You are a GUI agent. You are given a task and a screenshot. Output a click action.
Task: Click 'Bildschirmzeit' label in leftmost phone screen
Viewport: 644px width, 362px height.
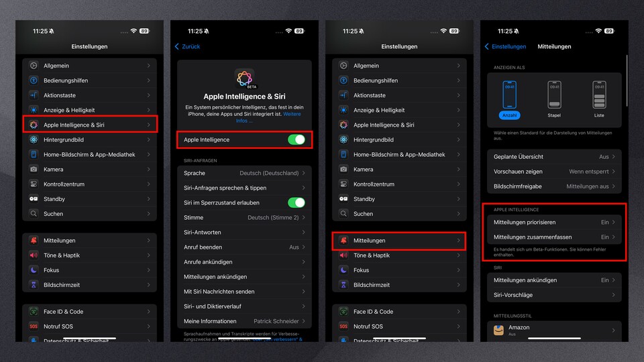(x=62, y=285)
